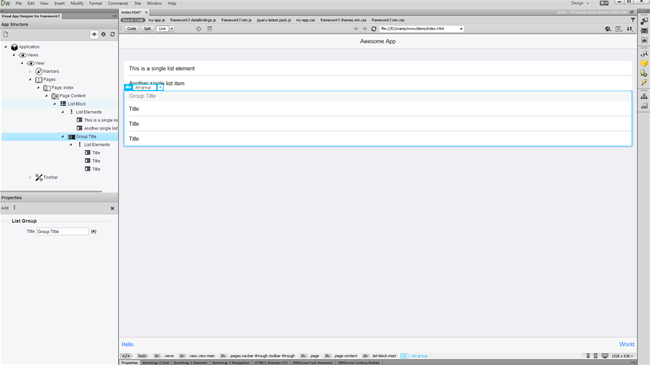
Task: Click the Hello link in the bottom toolbar
Action: (127, 344)
